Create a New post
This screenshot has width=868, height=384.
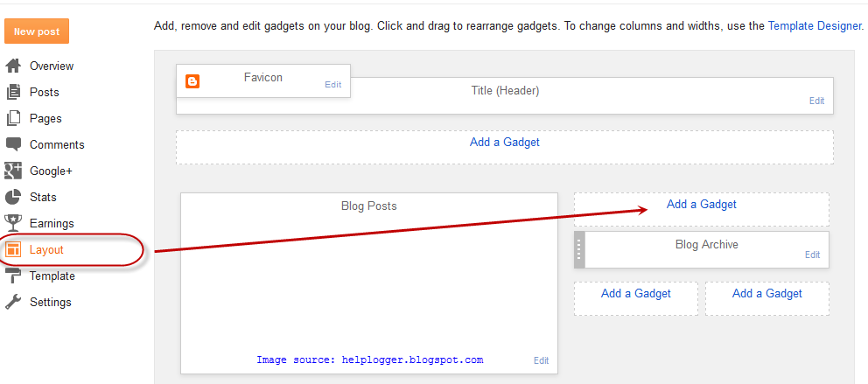pyautogui.click(x=37, y=31)
